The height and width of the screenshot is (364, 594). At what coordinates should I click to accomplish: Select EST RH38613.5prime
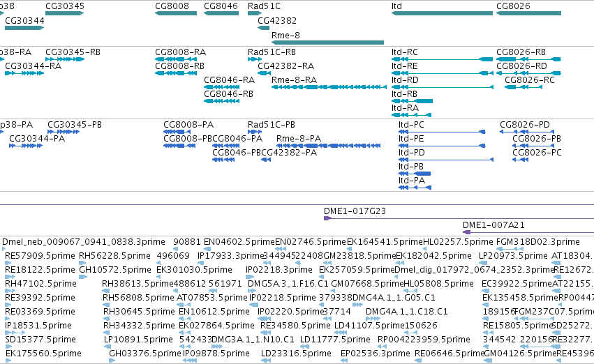(106, 291)
